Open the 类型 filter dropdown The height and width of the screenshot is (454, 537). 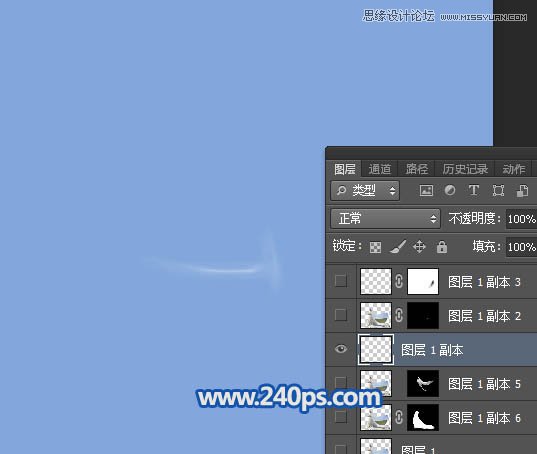[365, 191]
